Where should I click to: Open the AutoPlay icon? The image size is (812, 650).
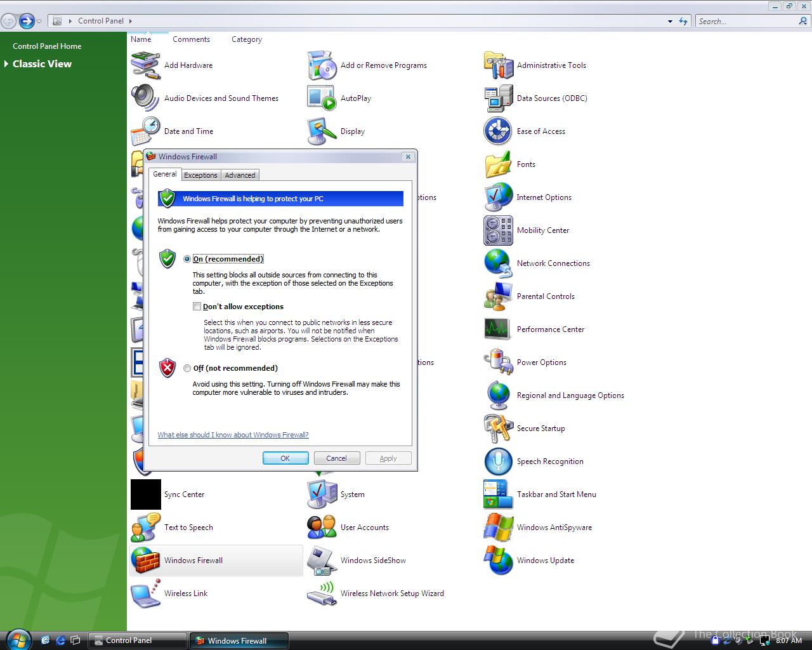322,98
